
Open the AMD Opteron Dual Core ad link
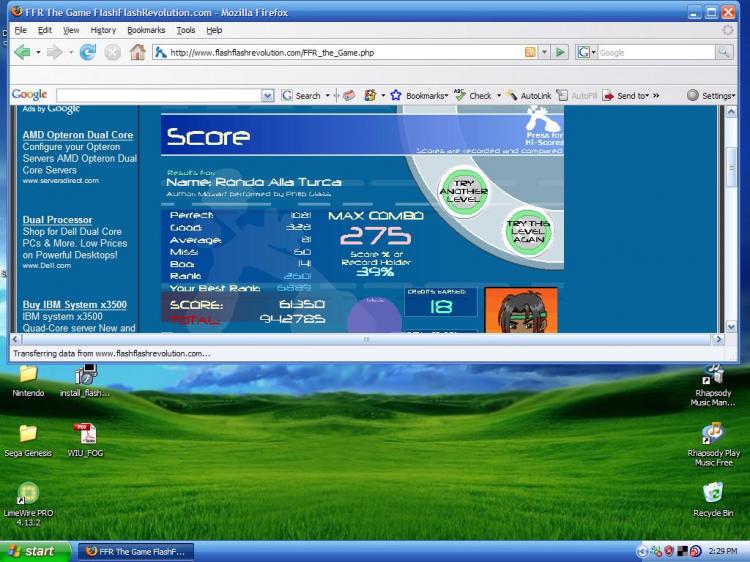point(77,135)
